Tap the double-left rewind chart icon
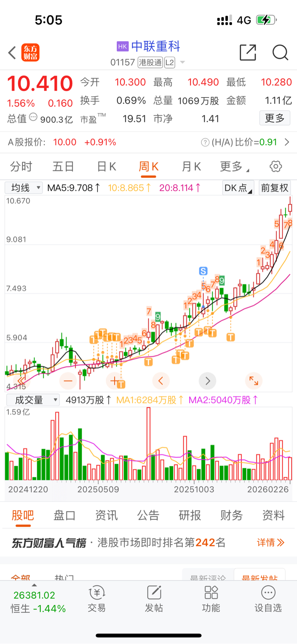 [x=22, y=381]
